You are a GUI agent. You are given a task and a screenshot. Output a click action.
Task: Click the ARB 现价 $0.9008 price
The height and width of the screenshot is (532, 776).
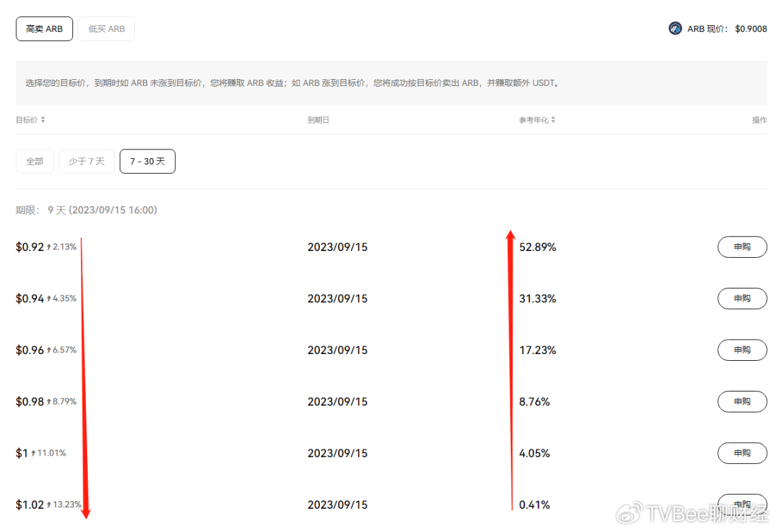(751, 29)
